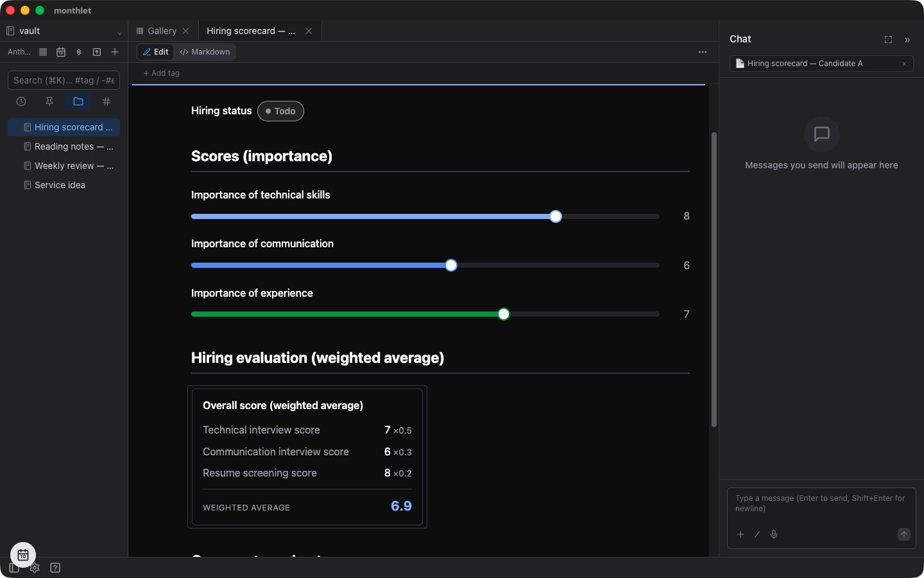
Task: Add an attachment with chat plus icon
Action: coord(740,534)
